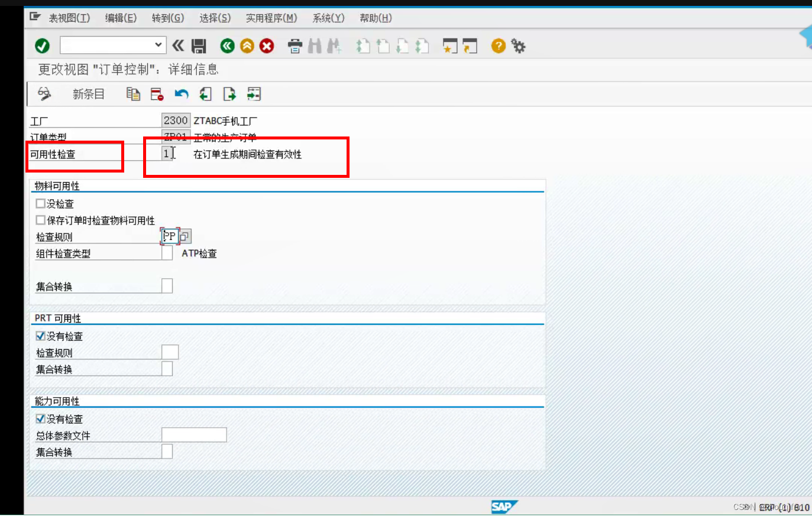812x517 pixels.
Task: Click the SAP logo in status bar
Action: [504, 506]
